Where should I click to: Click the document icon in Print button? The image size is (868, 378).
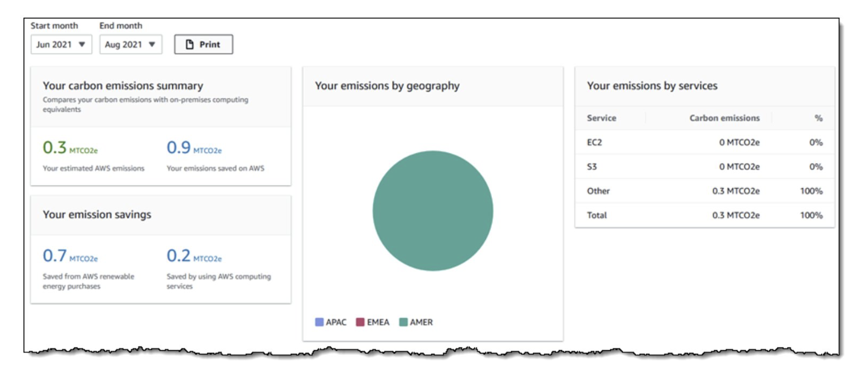click(189, 44)
